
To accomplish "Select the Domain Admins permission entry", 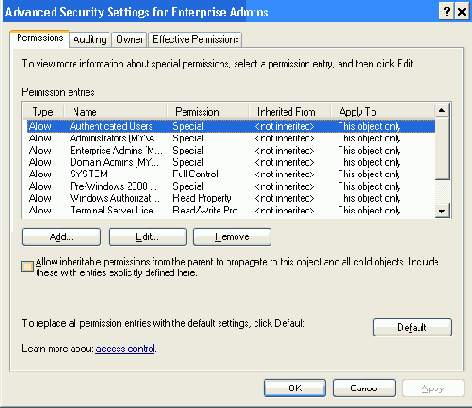I will 231,162.
